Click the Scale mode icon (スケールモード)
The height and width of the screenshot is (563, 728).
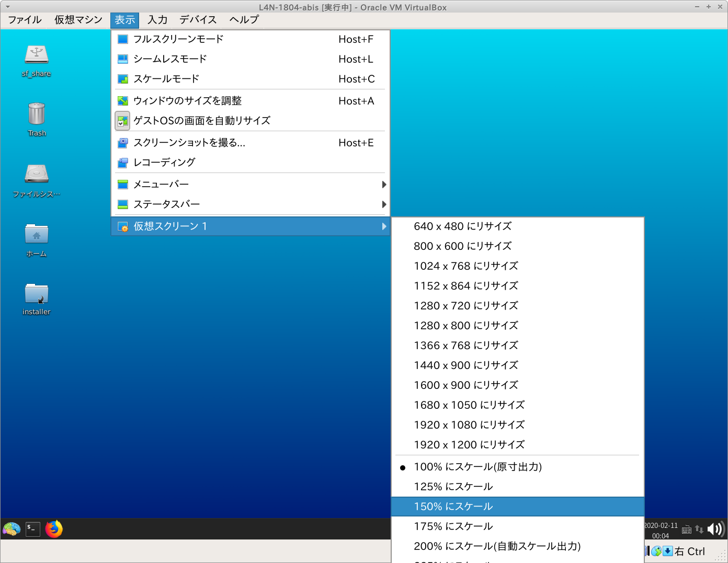click(x=123, y=79)
